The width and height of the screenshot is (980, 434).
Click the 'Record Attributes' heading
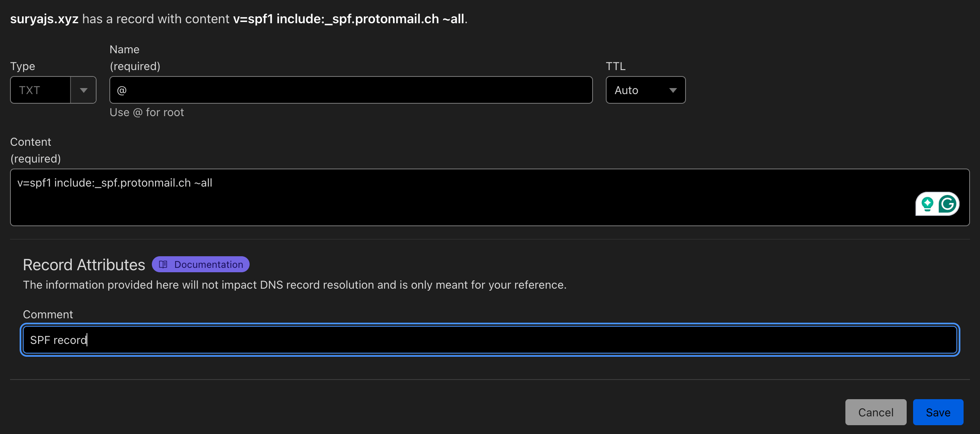(x=84, y=265)
